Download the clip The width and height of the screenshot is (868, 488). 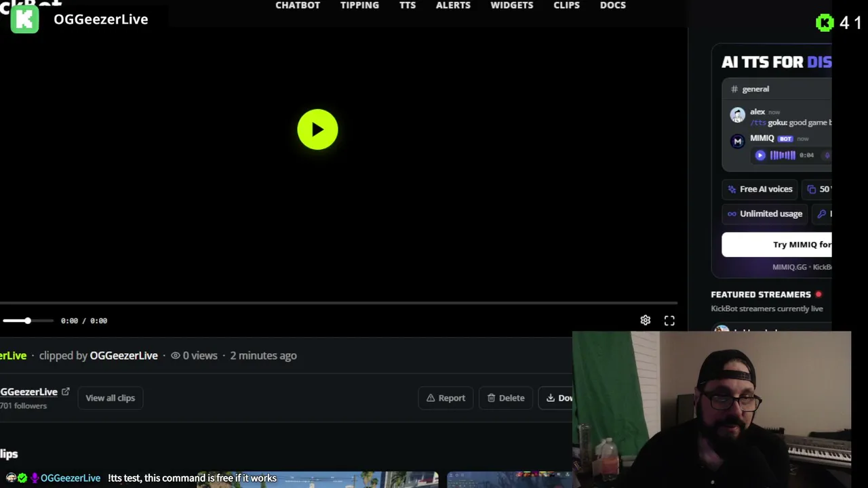556,398
